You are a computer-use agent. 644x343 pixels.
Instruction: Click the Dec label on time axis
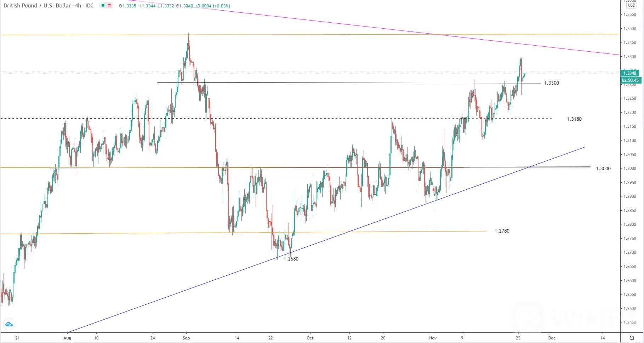[x=552, y=338]
